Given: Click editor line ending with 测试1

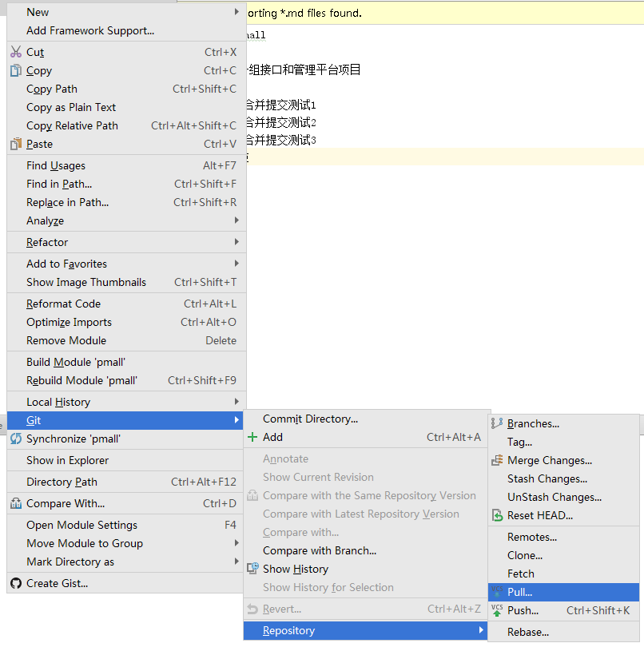Looking at the screenshot, I should point(281,105).
